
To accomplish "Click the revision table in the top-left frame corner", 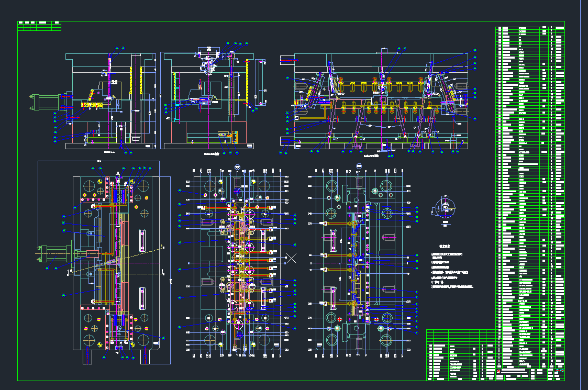I will click(39, 26).
